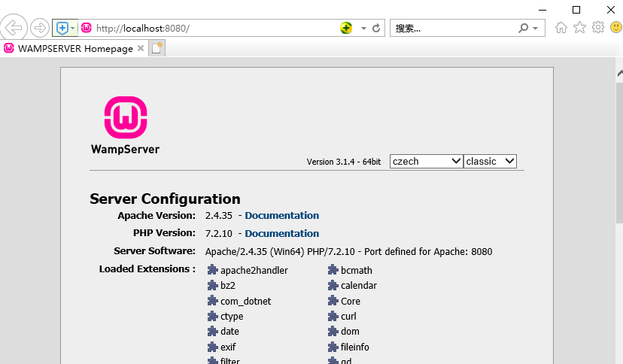The width and height of the screenshot is (623, 364).
Task: Open the czech language dropdown
Action: 426,161
